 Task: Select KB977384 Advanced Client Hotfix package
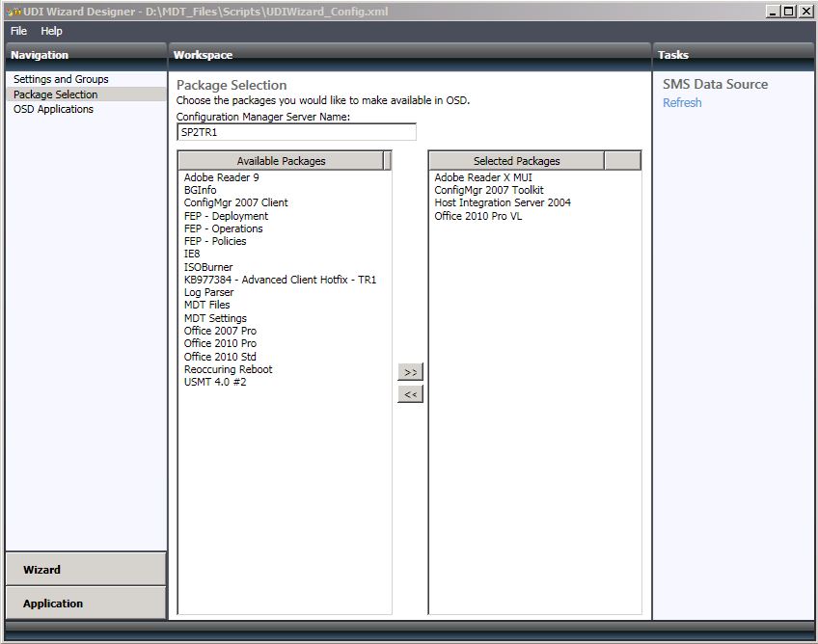point(280,280)
